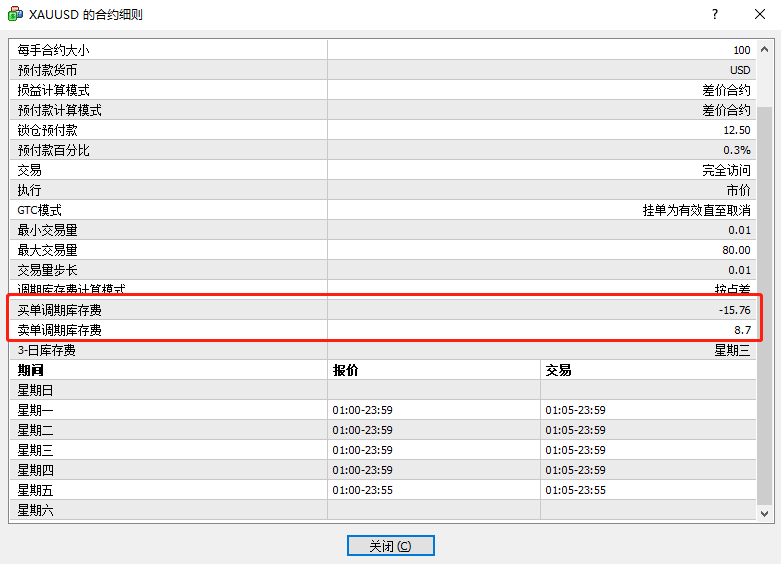Click the 期间 column header
The width and height of the screenshot is (781, 564).
coord(30,370)
